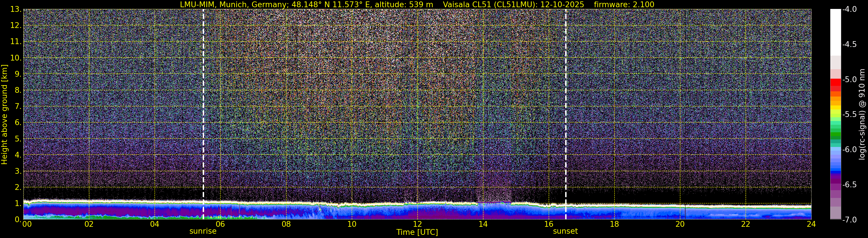The image size is (868, 238).
Task: Click the '-7.0' colorbar tick label
Action: [x=850, y=220]
